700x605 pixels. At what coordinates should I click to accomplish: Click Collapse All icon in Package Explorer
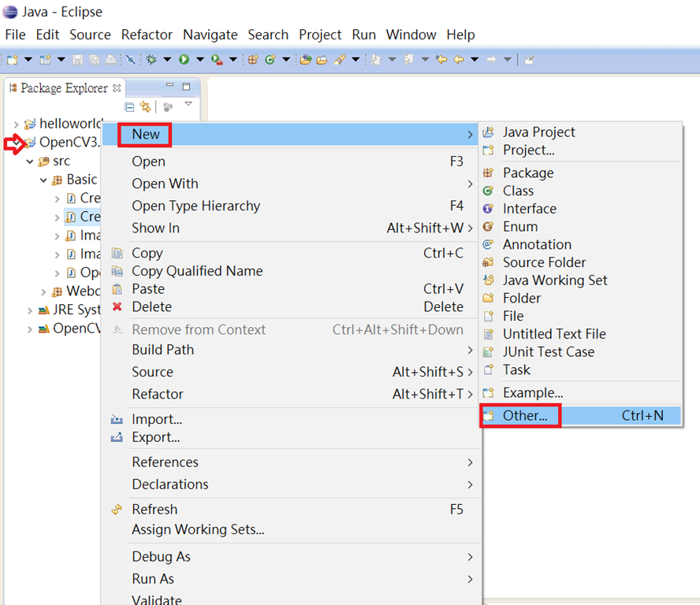[129, 107]
